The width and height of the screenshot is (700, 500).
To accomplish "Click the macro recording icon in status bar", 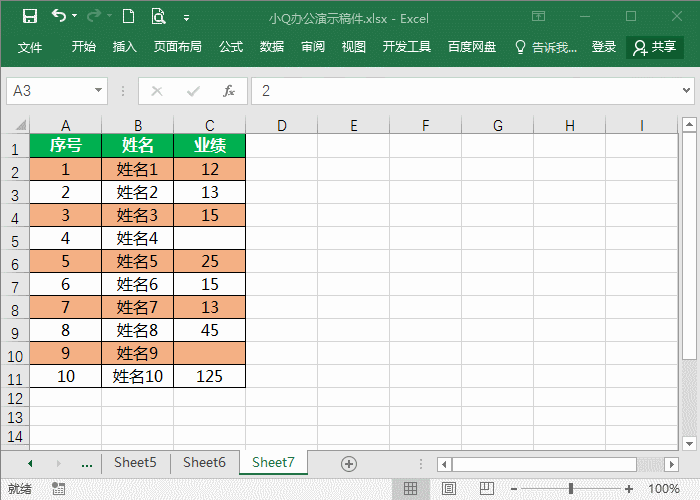I will pyautogui.click(x=58, y=488).
